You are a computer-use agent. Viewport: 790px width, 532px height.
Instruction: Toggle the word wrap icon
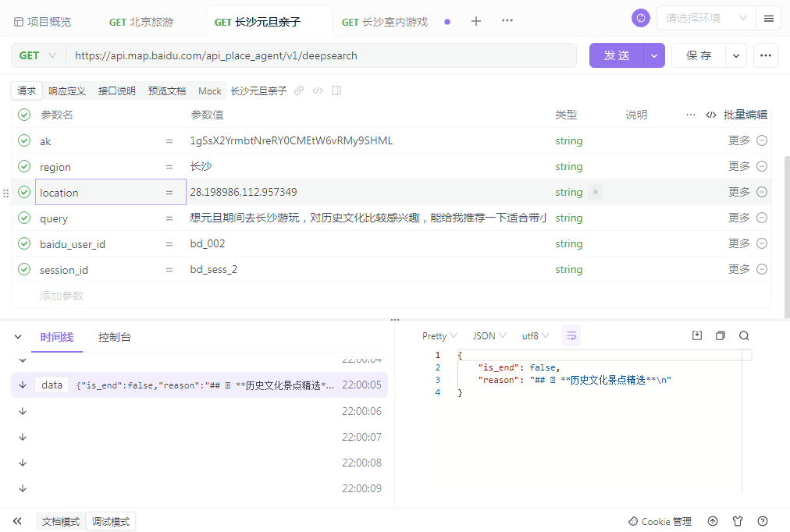571,335
